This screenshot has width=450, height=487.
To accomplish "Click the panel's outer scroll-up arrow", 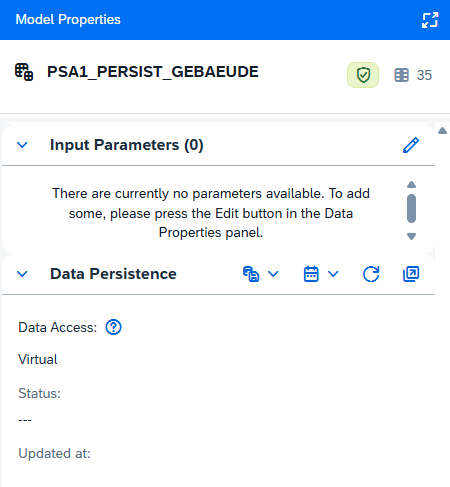I will [x=442, y=131].
